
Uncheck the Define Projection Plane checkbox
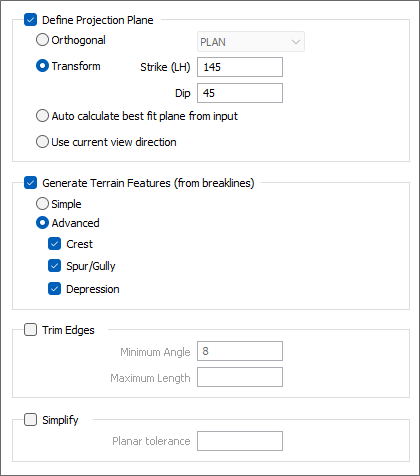[x=30, y=20]
